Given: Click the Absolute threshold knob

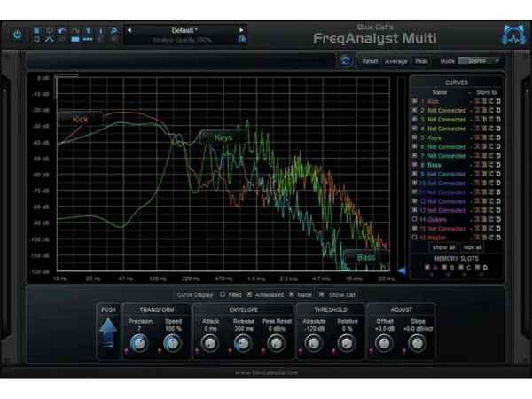Looking at the screenshot, I should [314, 342].
